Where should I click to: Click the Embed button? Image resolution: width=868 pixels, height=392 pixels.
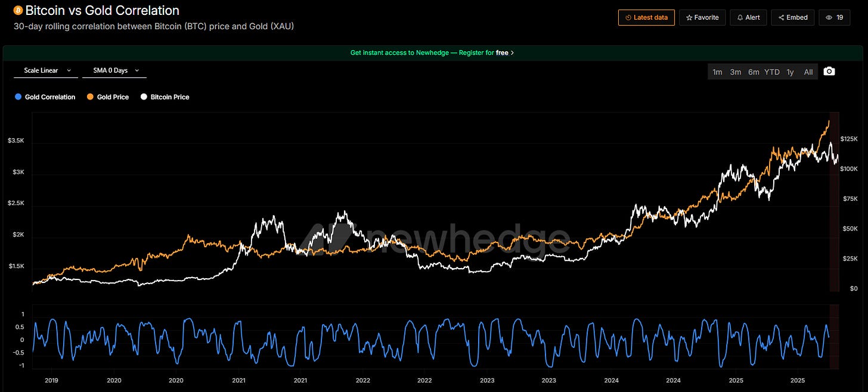[x=793, y=17]
